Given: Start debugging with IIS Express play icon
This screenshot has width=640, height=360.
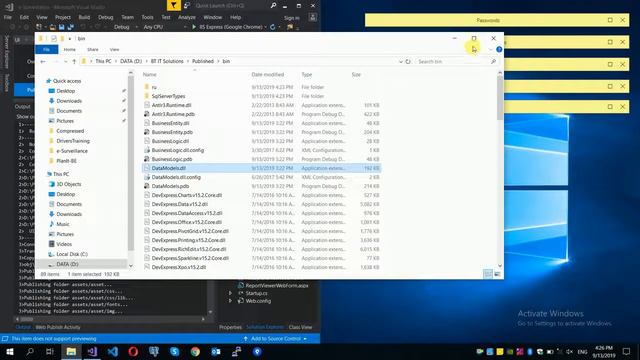Looking at the screenshot, I should [194, 27].
